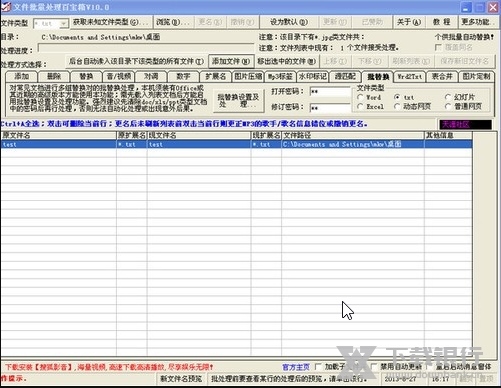Switch to the 表合并 tab
Image resolution: width=501 pixels, height=388 pixels.
pyautogui.click(x=442, y=76)
